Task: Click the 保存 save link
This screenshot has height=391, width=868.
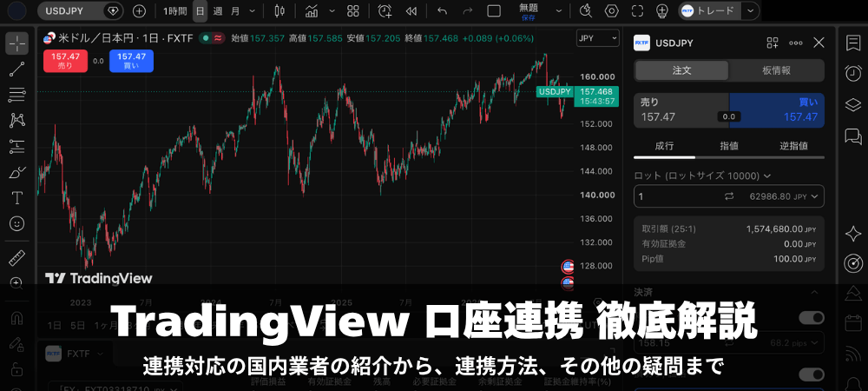Action: click(528, 17)
